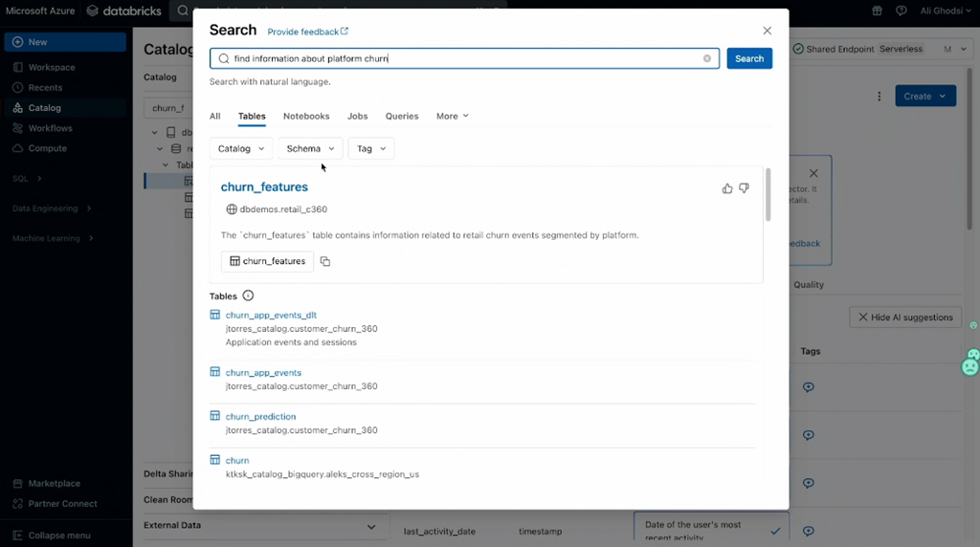Switch to the Notebooks tab
This screenshot has height=547, width=980.
(306, 116)
